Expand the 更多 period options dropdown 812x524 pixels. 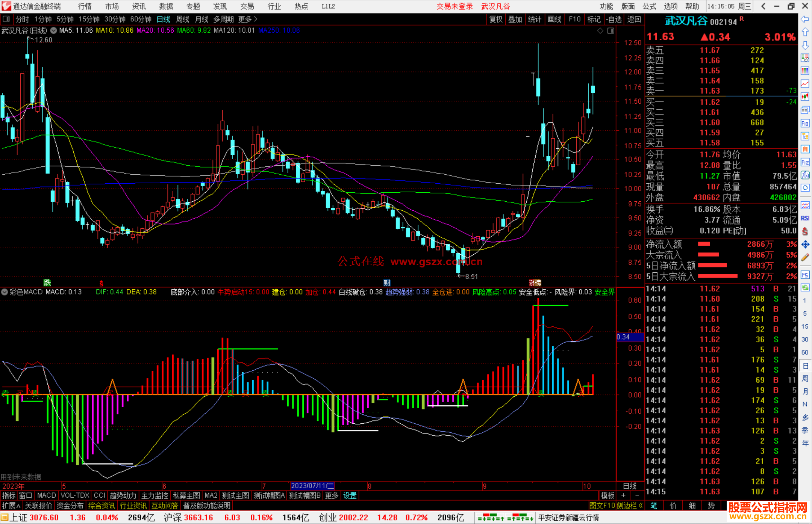(248, 19)
